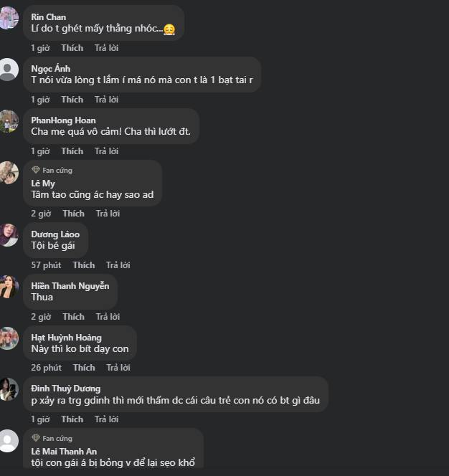Reply to Ngọc Ánh's comment
Screen dimensions: 449x476
pos(106,100)
